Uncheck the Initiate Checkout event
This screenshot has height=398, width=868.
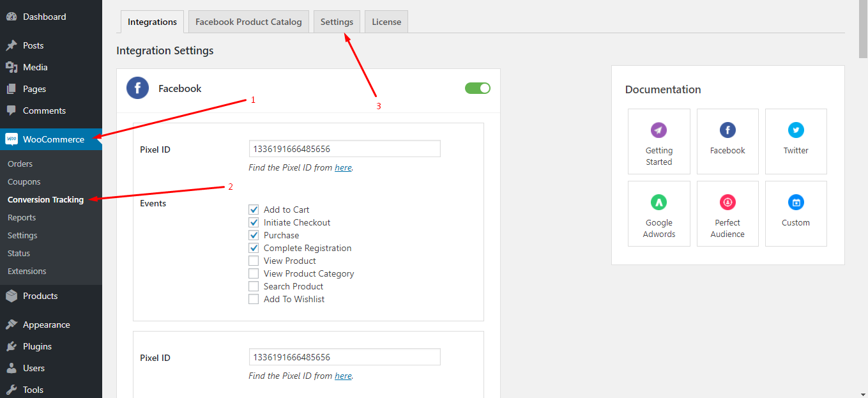254,222
